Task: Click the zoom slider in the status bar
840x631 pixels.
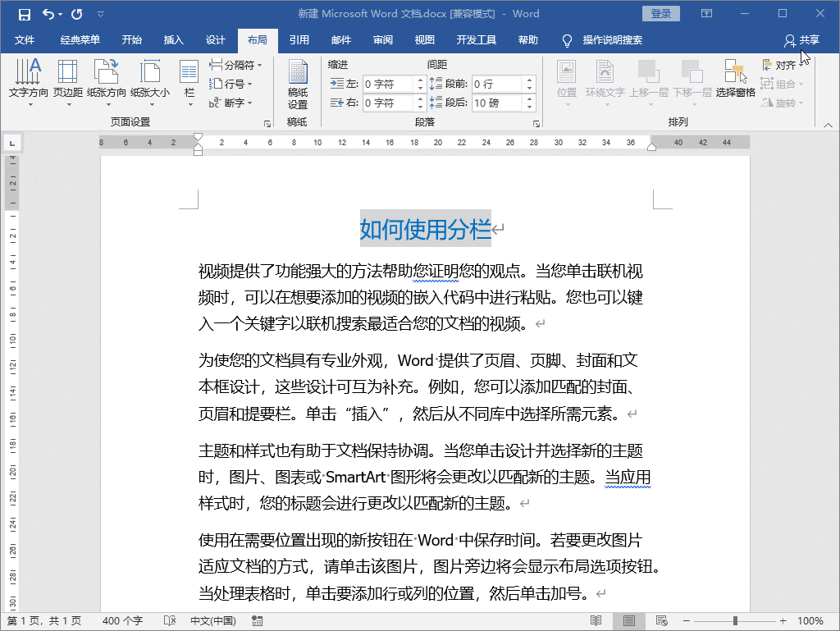Action: [735, 621]
